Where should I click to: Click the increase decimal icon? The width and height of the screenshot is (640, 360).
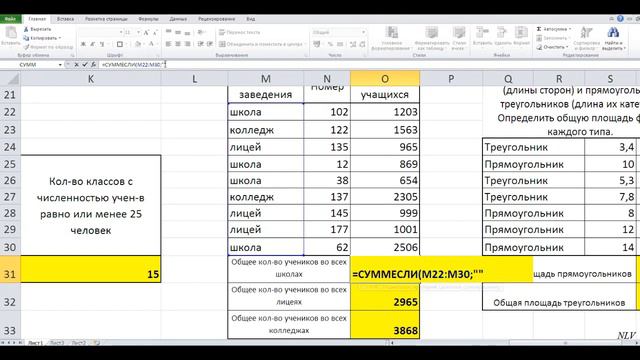click(353, 44)
